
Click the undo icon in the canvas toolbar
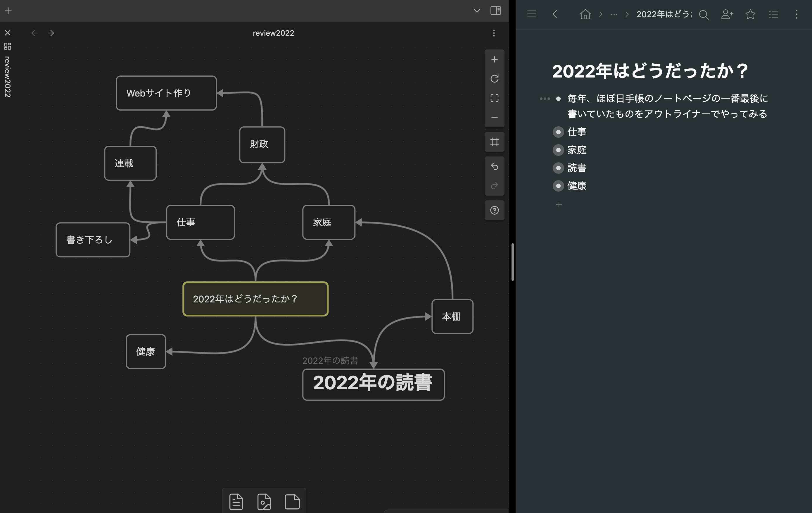coord(494,166)
